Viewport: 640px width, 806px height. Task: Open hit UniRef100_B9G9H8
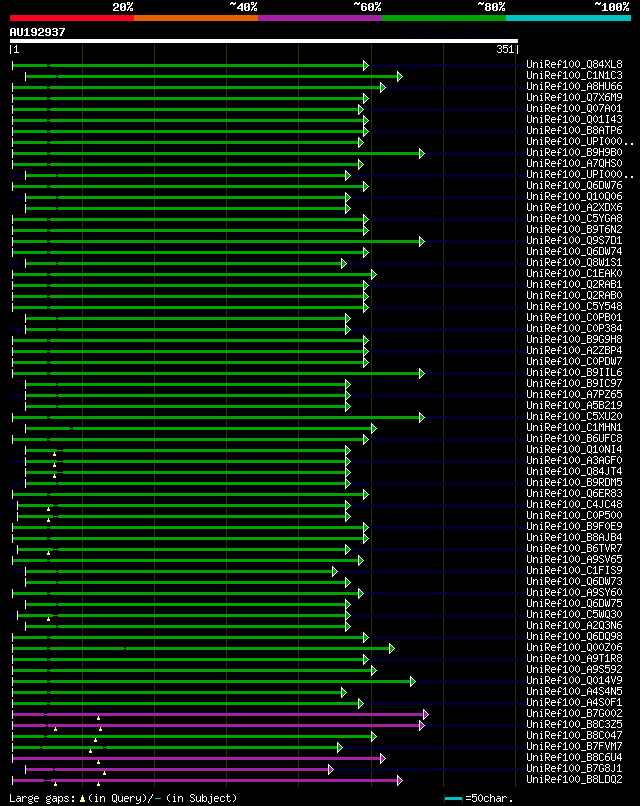(x=574, y=340)
